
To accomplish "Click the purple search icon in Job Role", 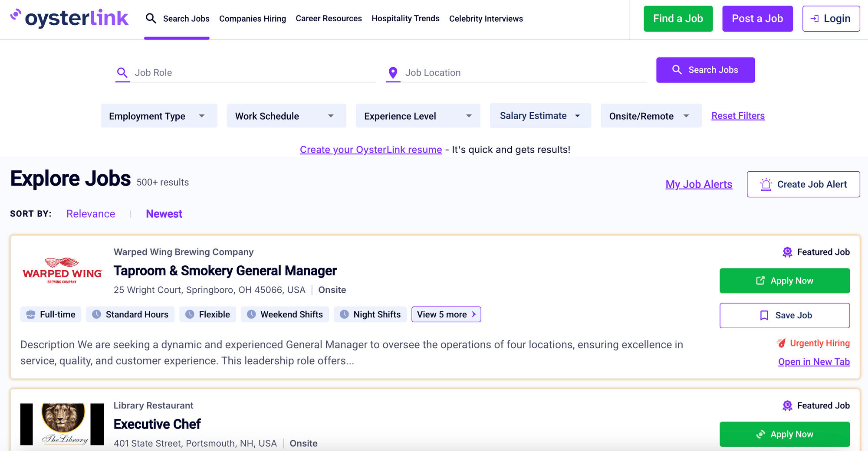I will point(122,73).
